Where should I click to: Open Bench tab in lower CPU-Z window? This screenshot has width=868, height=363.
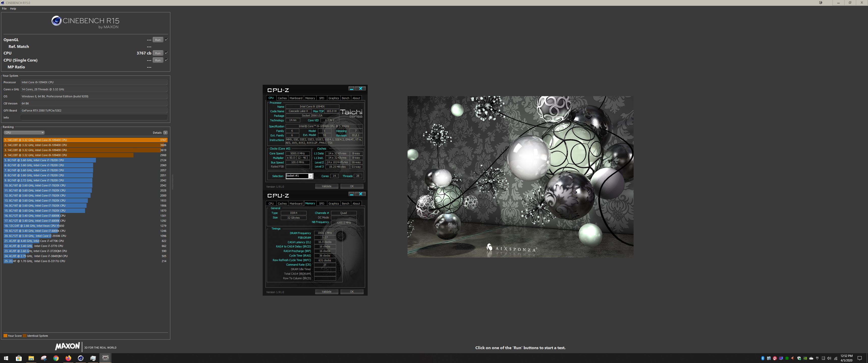click(345, 203)
